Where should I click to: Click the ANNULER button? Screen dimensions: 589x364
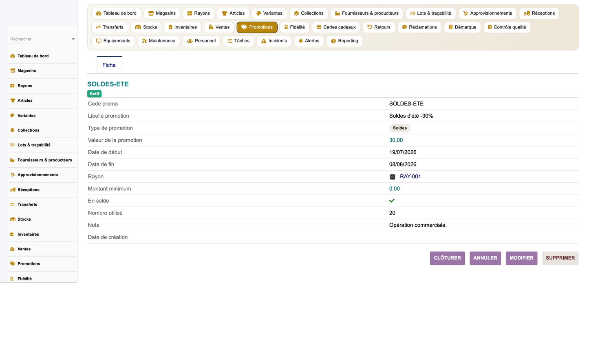tap(485, 258)
